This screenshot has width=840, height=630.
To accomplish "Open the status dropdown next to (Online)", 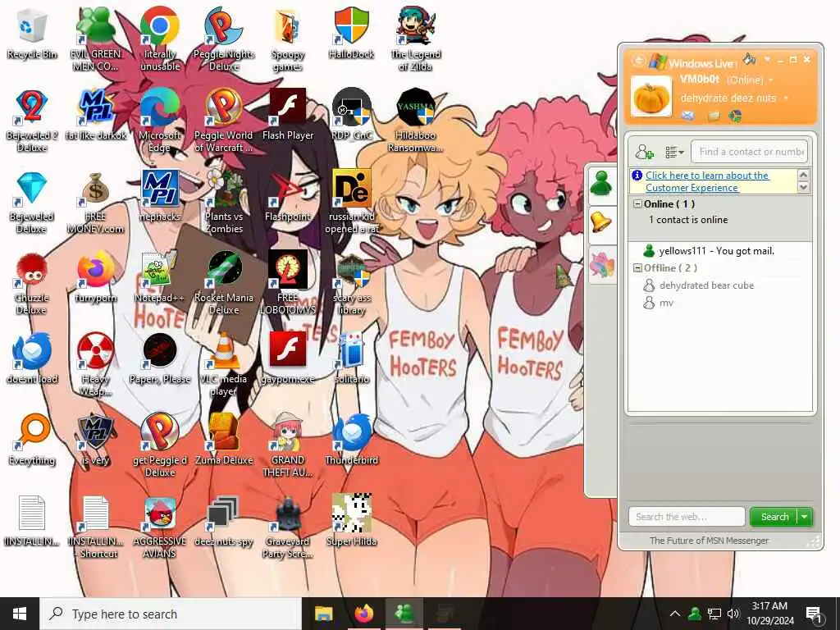I will tap(771, 80).
